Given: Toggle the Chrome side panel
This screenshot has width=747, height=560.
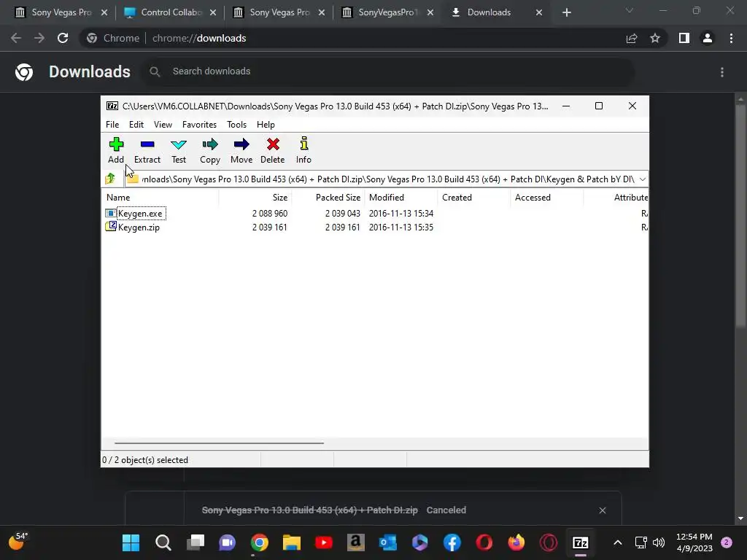Looking at the screenshot, I should 684,38.
